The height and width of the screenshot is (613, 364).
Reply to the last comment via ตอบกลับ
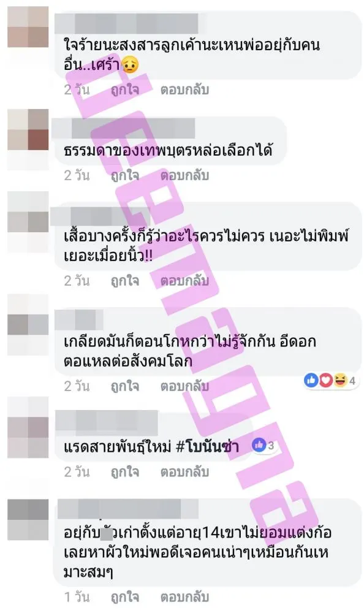pyautogui.click(x=184, y=597)
